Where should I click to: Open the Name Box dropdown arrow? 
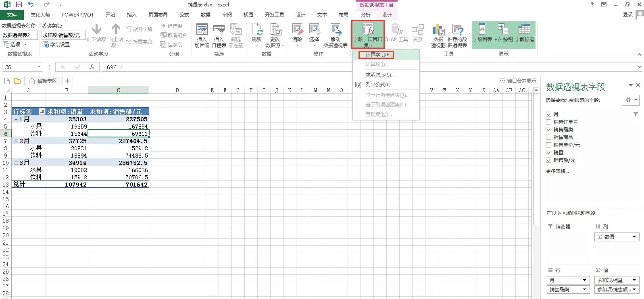pyautogui.click(x=39, y=67)
